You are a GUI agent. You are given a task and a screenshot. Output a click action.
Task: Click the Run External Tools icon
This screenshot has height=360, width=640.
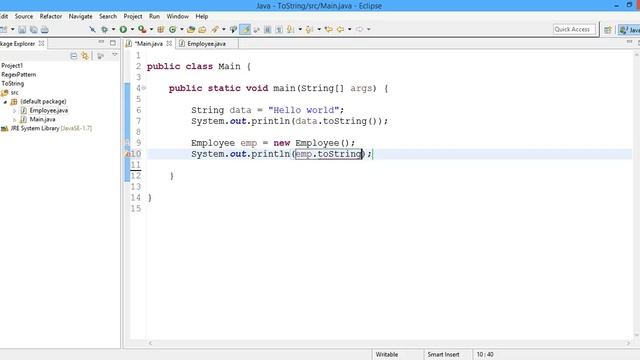click(142, 29)
